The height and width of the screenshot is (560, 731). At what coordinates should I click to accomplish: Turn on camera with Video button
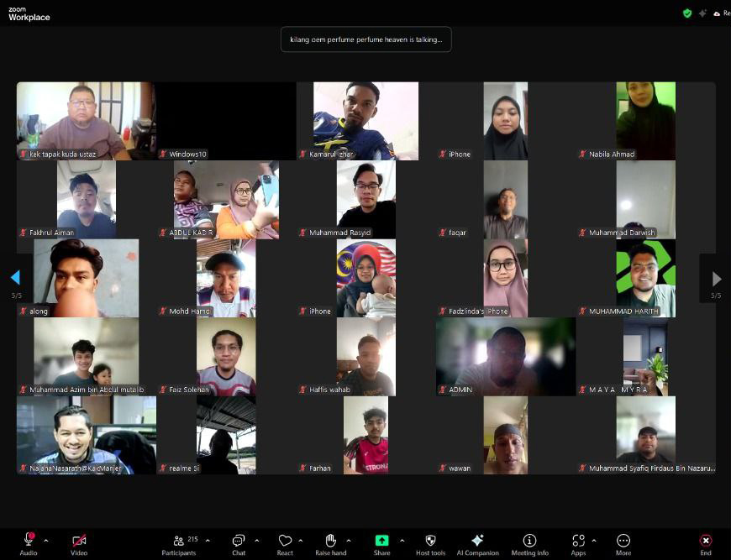(79, 542)
